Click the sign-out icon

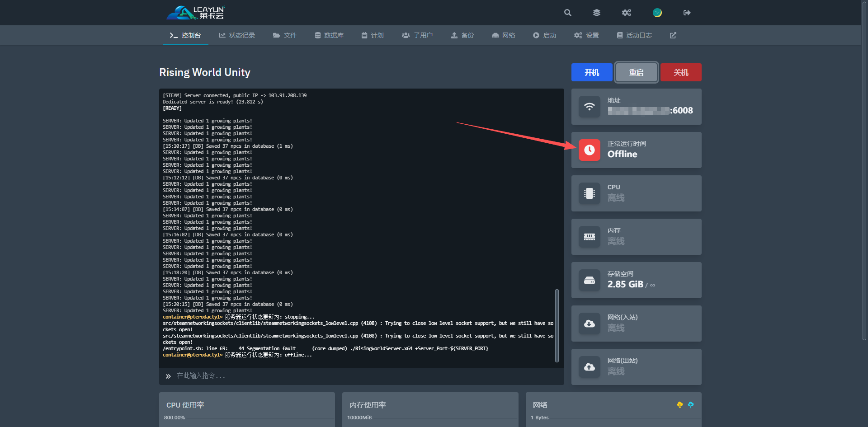point(687,13)
